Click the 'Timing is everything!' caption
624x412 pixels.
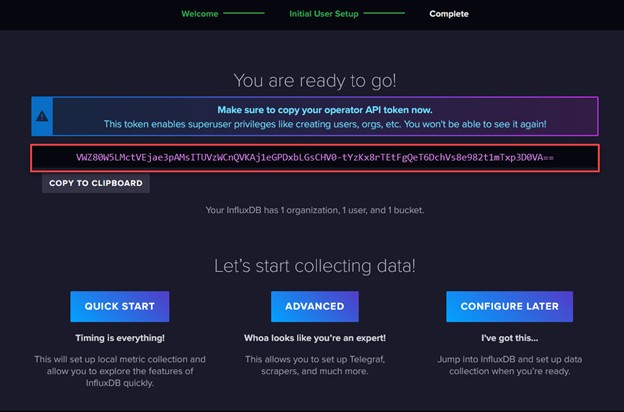pos(120,338)
